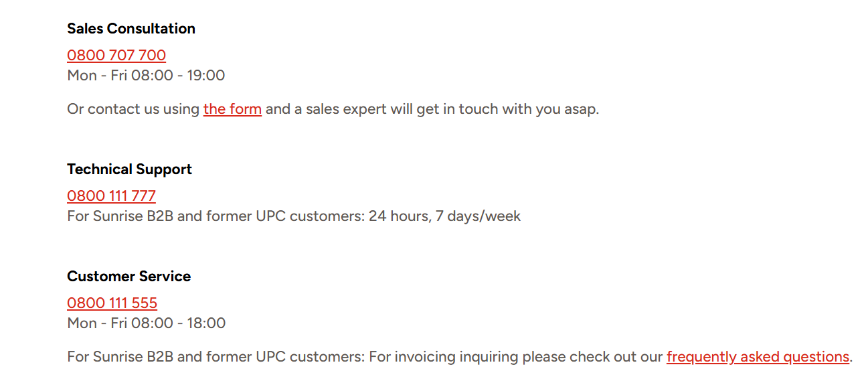The image size is (868, 381).
Task: Dial Customer Service number 0800 111 555
Action: (112, 303)
